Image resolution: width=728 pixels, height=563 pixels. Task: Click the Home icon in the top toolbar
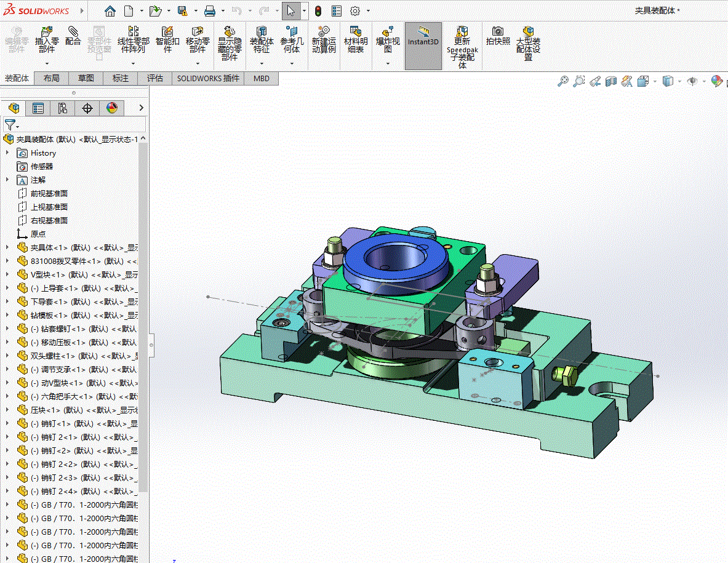(x=110, y=10)
